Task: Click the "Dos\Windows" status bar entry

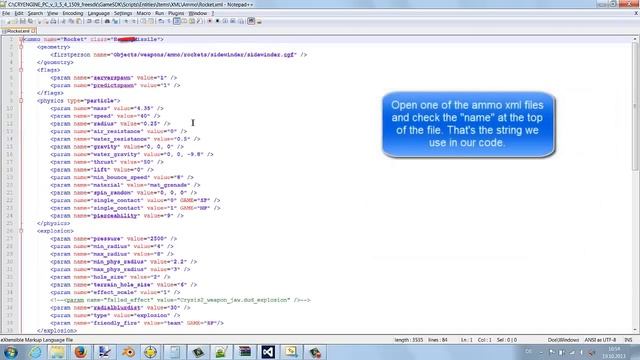Action: (563, 340)
